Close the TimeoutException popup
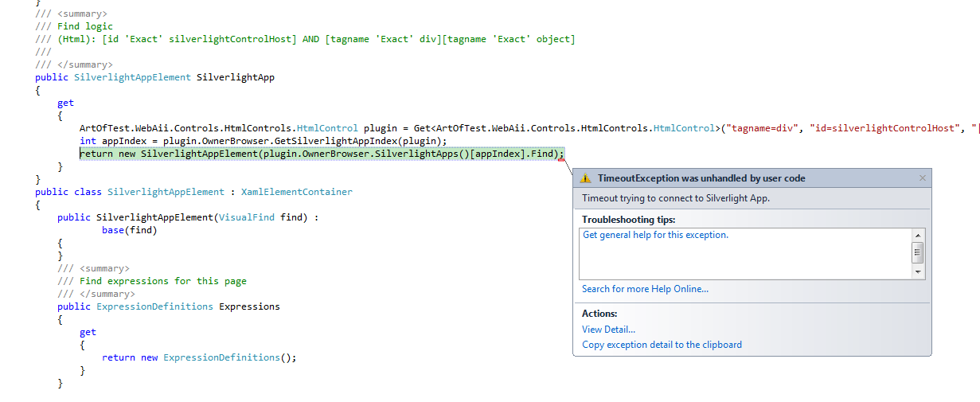Screen dimensions: 980x402 click(923, 178)
